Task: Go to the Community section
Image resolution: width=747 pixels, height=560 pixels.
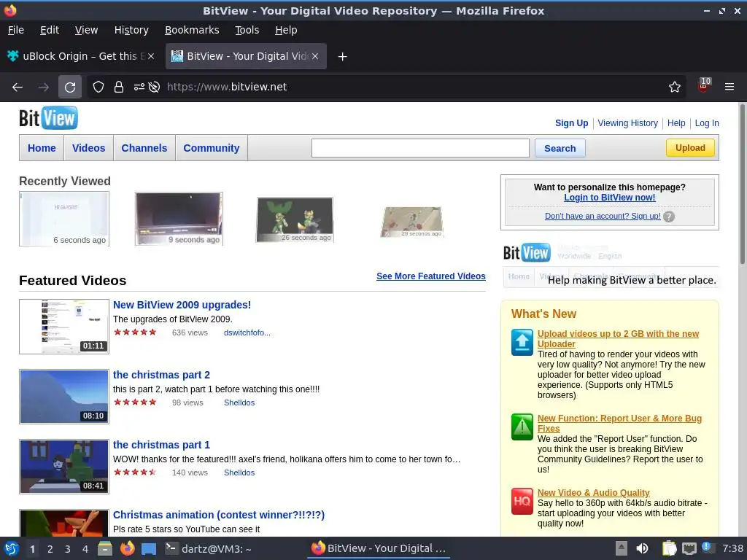Action: 212,148
